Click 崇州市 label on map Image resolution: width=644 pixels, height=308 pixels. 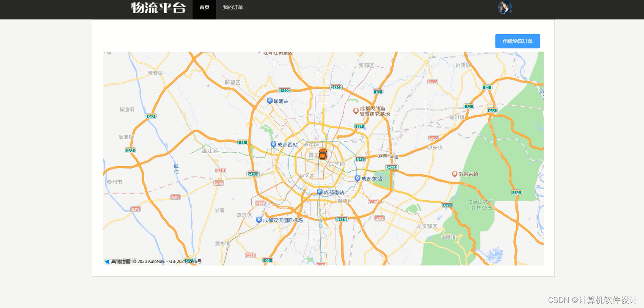point(114,182)
